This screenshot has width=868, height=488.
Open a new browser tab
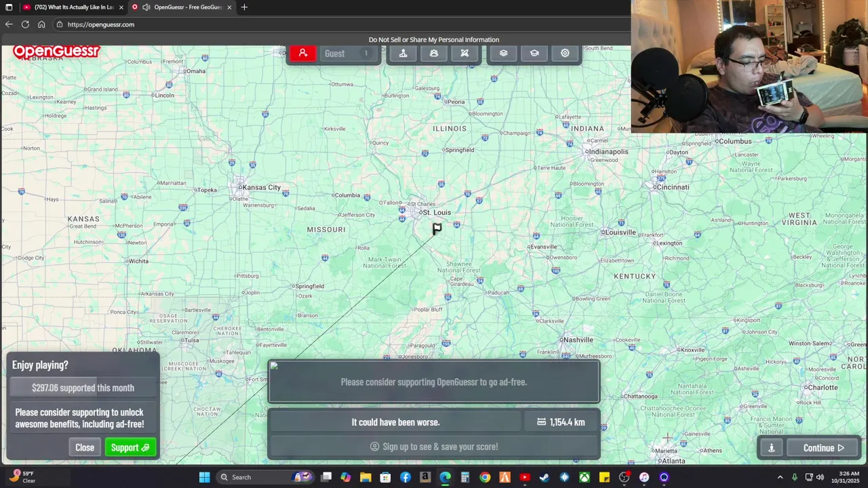[x=244, y=7]
